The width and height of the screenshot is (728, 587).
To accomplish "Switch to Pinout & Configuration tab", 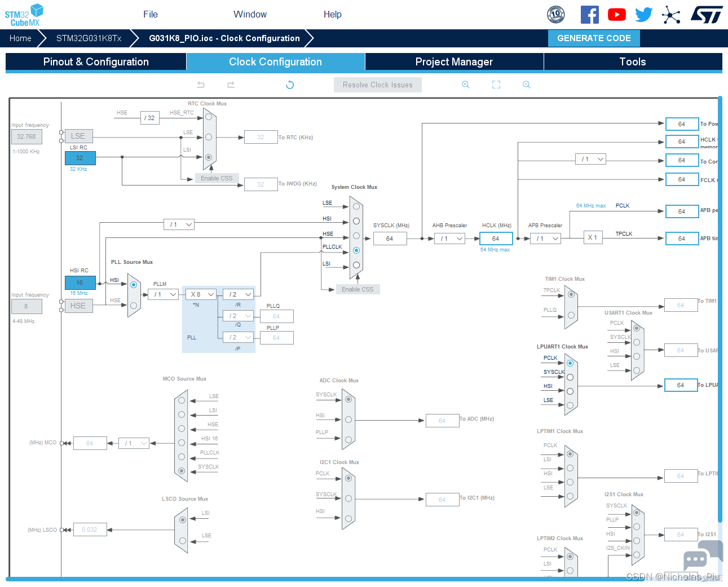I will pos(96,62).
